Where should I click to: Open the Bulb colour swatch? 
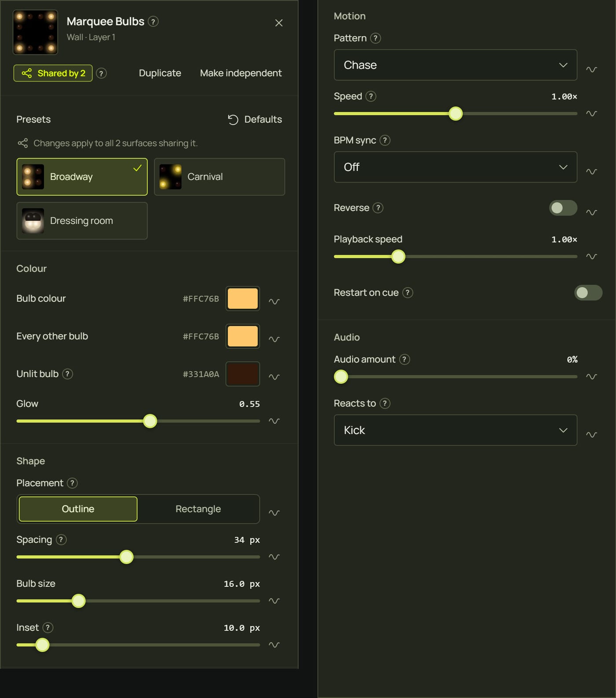pos(243,299)
